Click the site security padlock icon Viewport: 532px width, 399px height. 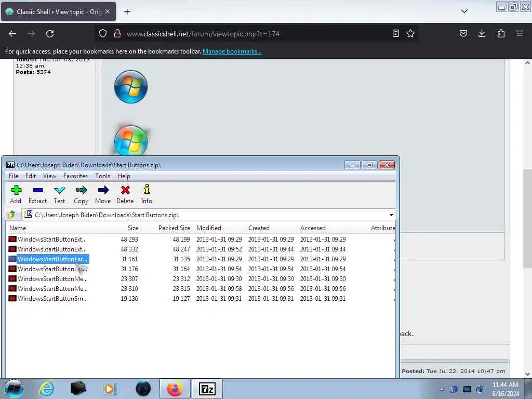click(117, 33)
